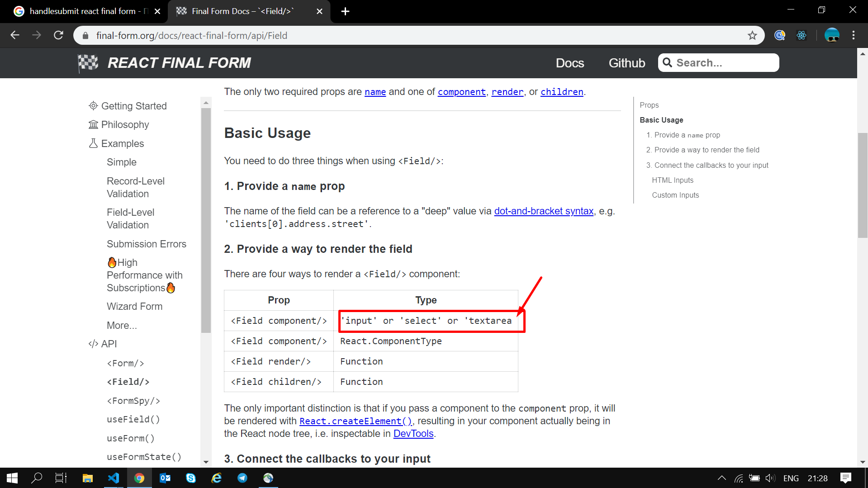Open Skype from the taskbar

[x=191, y=478]
